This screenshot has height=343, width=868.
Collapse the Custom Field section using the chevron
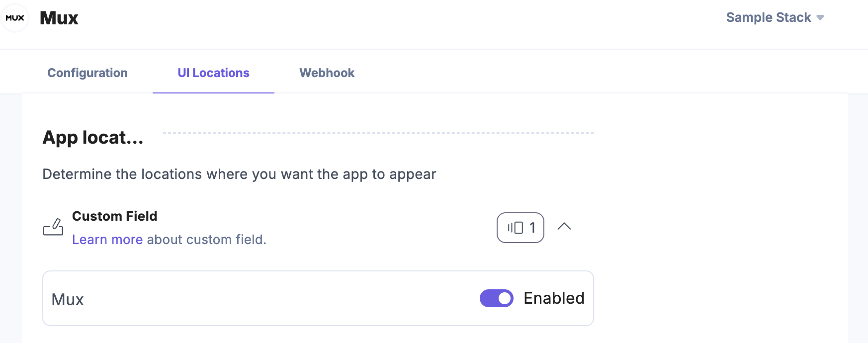564,227
